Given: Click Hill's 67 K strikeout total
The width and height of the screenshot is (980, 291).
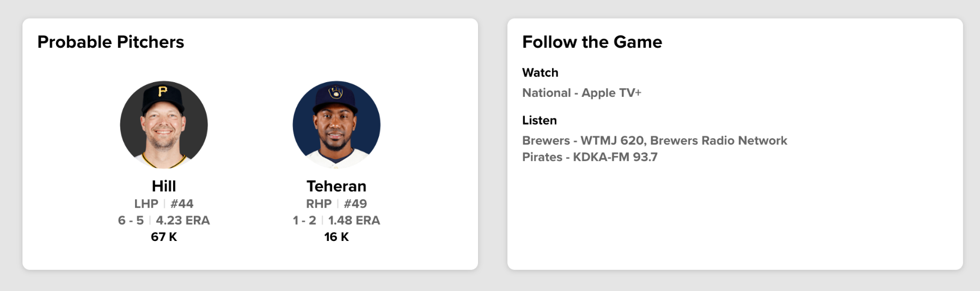Looking at the screenshot, I should pyautogui.click(x=164, y=237).
